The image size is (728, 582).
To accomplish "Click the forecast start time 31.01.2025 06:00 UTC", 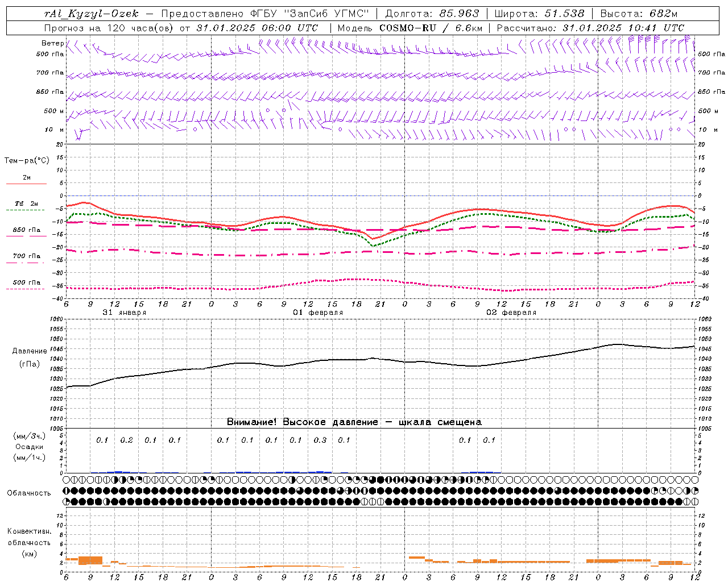I will click(257, 28).
